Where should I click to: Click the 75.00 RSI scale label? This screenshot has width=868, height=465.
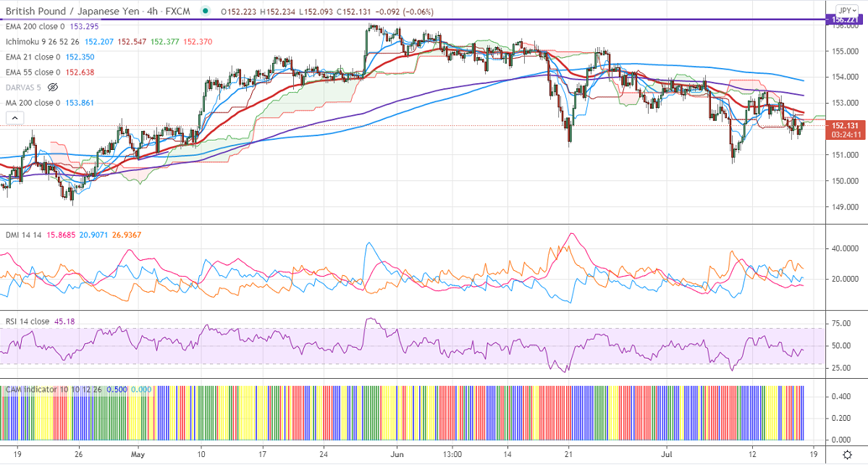pos(841,323)
